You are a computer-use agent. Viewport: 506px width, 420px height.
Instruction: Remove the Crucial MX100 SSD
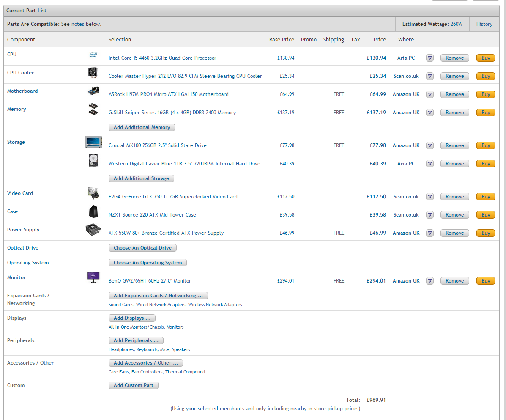[455, 145]
